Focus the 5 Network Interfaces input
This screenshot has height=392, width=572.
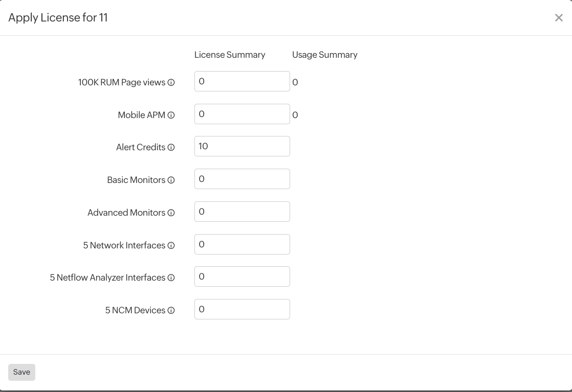click(242, 244)
